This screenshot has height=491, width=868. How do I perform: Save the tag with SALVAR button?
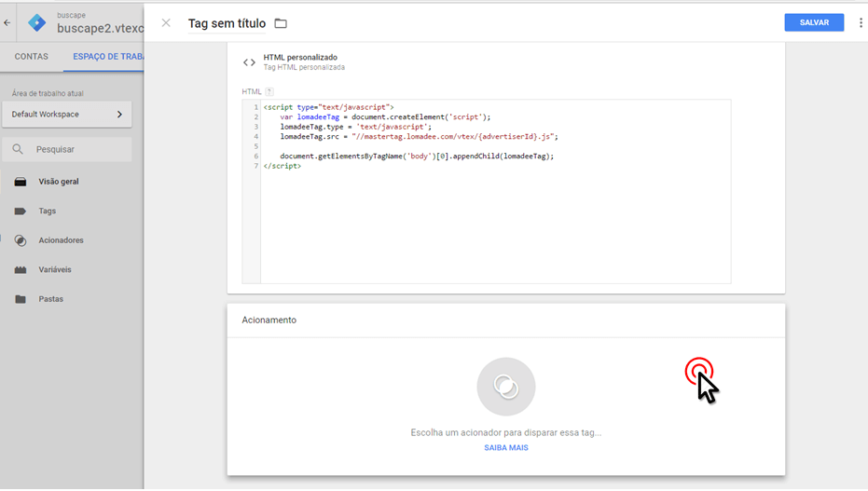coord(814,22)
